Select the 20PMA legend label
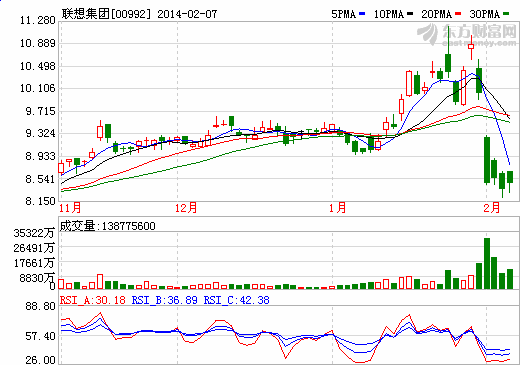 436,14
